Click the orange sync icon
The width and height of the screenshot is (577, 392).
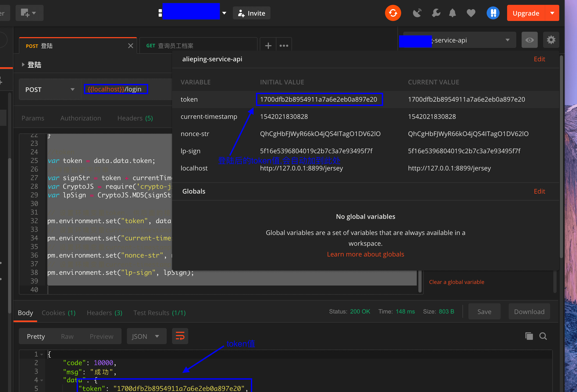point(393,13)
